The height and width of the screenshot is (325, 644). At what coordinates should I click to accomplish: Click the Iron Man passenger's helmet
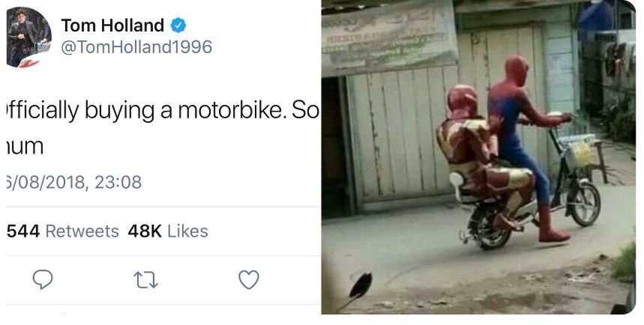tap(463, 102)
